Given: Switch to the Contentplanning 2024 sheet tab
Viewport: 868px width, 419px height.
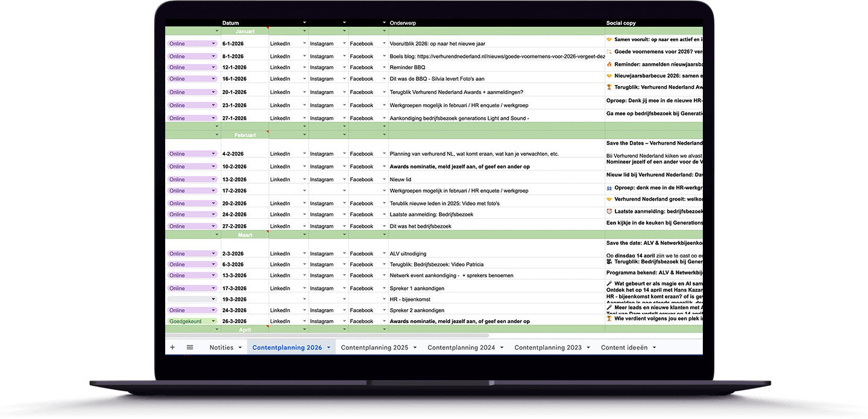Looking at the screenshot, I should pyautogui.click(x=461, y=348).
